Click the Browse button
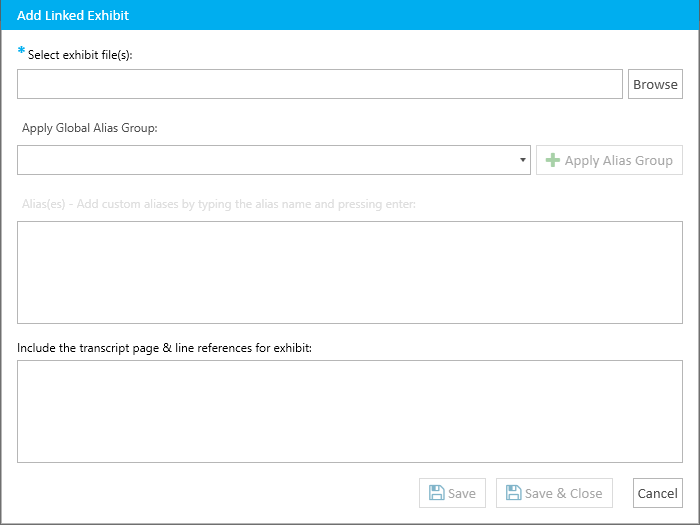Image resolution: width=700 pixels, height=525 pixels. point(655,84)
